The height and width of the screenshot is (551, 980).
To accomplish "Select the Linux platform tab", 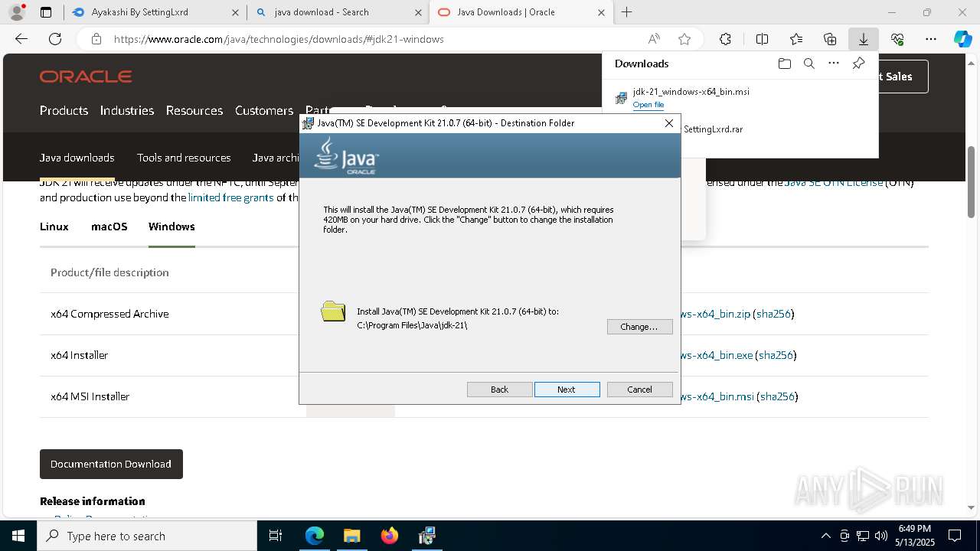I will 54,227.
